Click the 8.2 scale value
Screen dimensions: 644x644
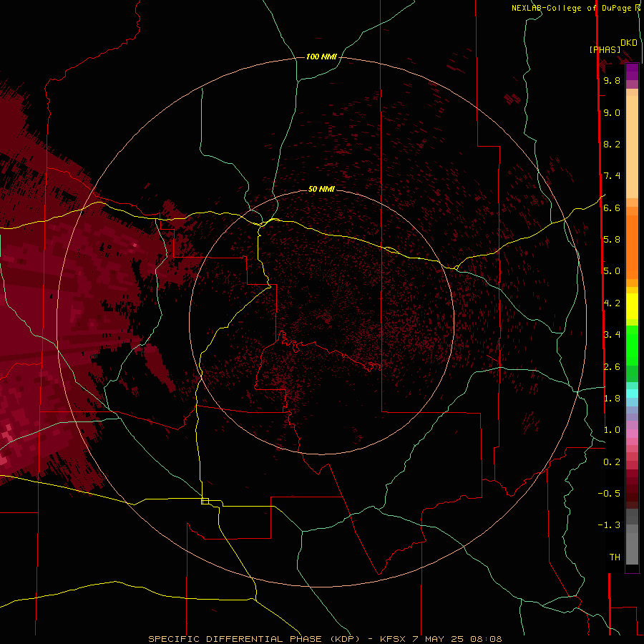[x=612, y=144]
